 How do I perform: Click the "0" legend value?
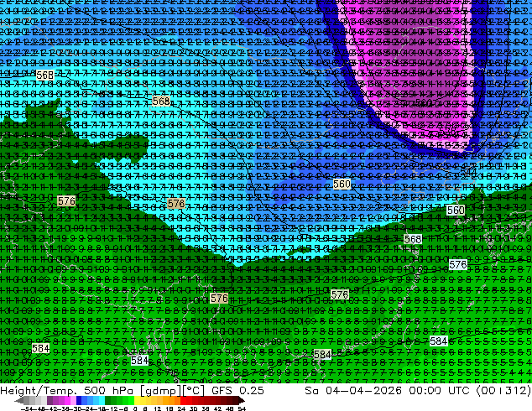click(135, 408)
